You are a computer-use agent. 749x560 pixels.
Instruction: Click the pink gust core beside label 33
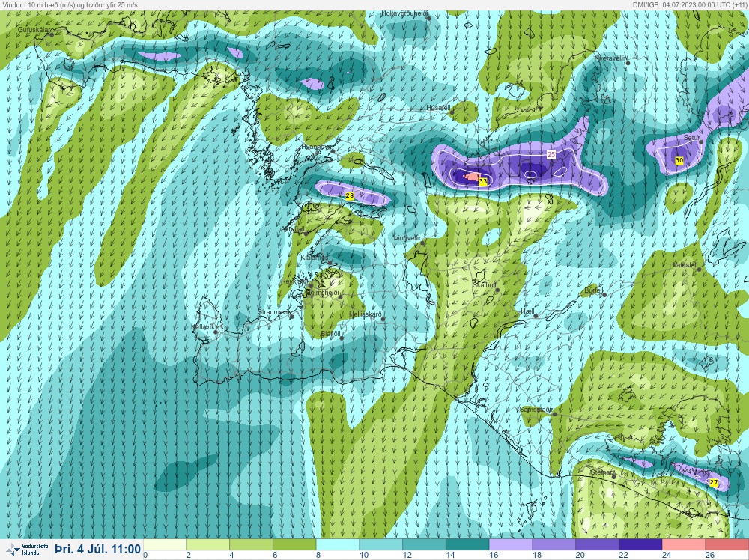click(472, 177)
